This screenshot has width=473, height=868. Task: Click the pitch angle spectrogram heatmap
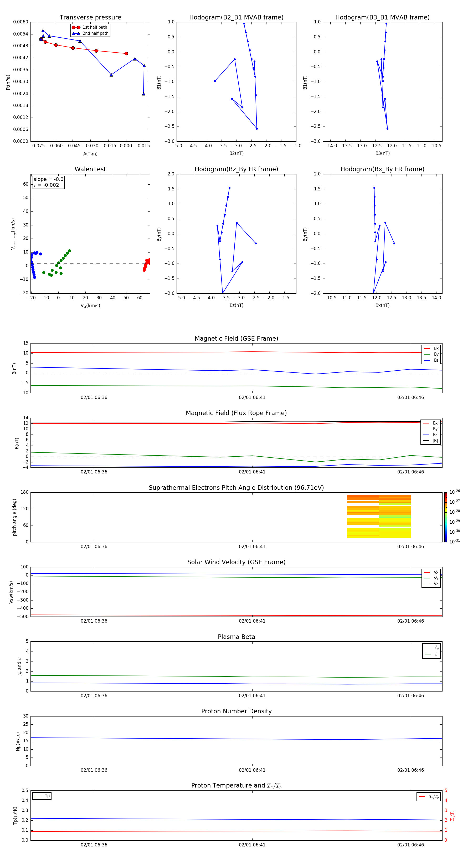coord(379,516)
